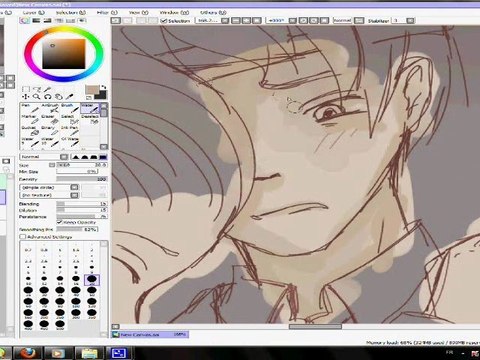Viewport: 480px width, 360px height.
Task: Activate the move layer tool
Action: click(26, 97)
